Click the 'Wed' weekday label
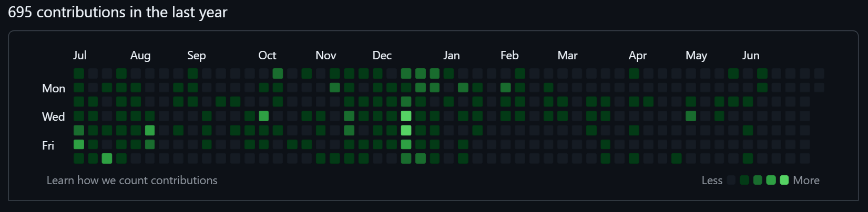868x212 pixels. 54,116
